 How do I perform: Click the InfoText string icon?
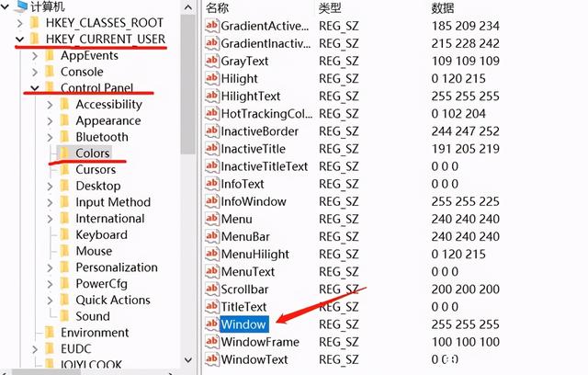point(211,184)
